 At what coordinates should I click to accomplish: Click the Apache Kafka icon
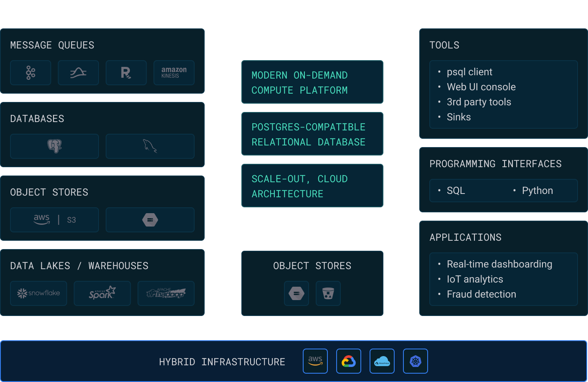(30, 73)
